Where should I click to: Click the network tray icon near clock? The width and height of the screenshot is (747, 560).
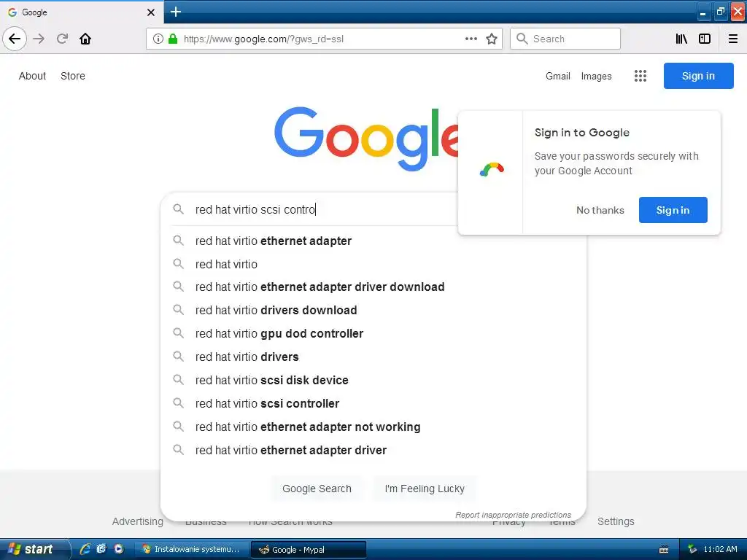[x=692, y=549]
